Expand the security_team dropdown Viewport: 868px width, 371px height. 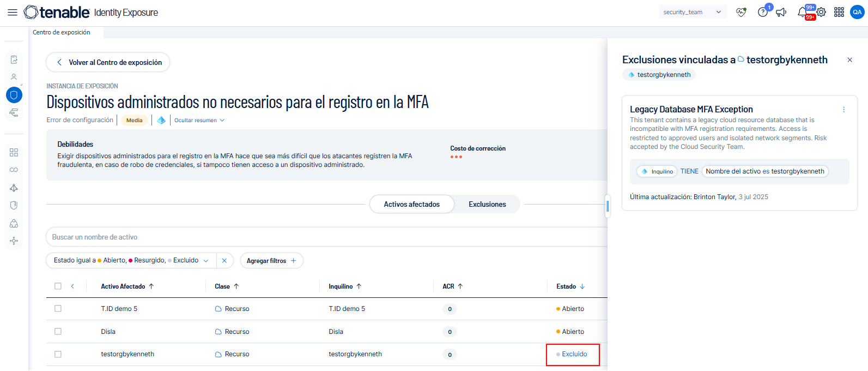pos(692,12)
